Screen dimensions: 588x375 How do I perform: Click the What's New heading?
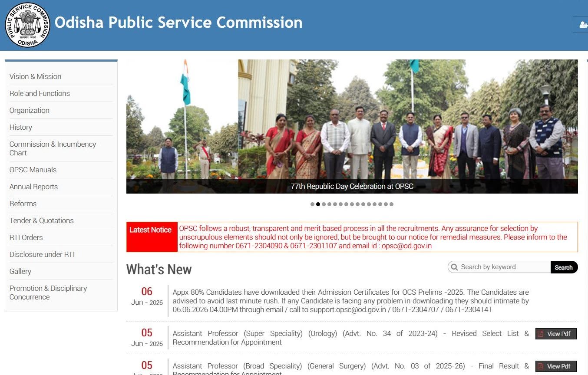[159, 270]
